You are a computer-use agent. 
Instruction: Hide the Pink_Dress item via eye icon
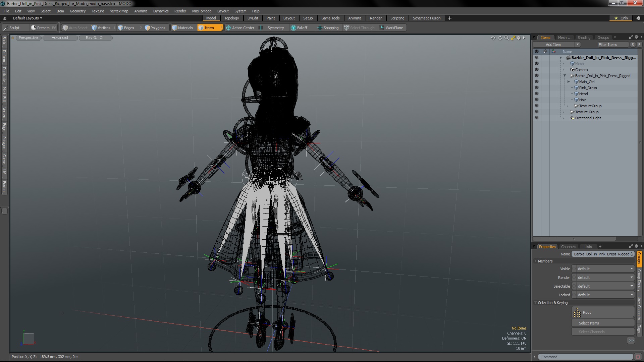[x=536, y=88]
